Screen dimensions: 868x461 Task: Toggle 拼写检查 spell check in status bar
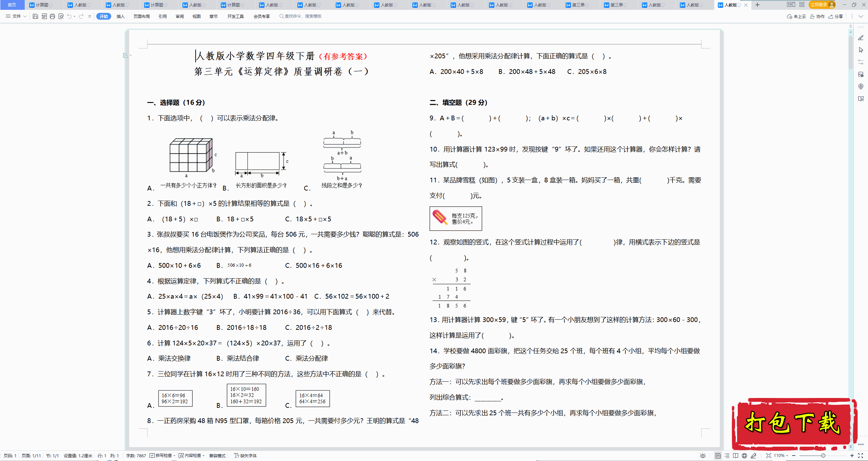click(x=161, y=456)
